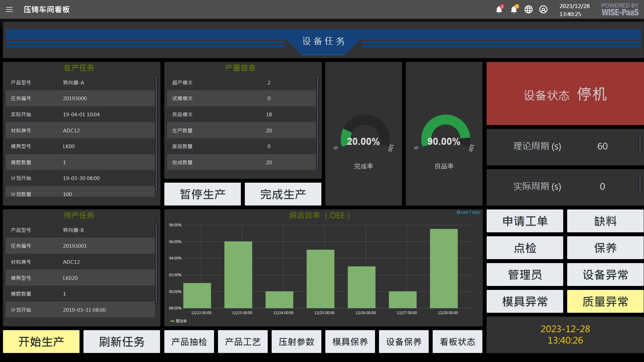Click the 压铸车间看板 title
Image resolution: width=644 pixels, height=362 pixels.
coord(47,9)
